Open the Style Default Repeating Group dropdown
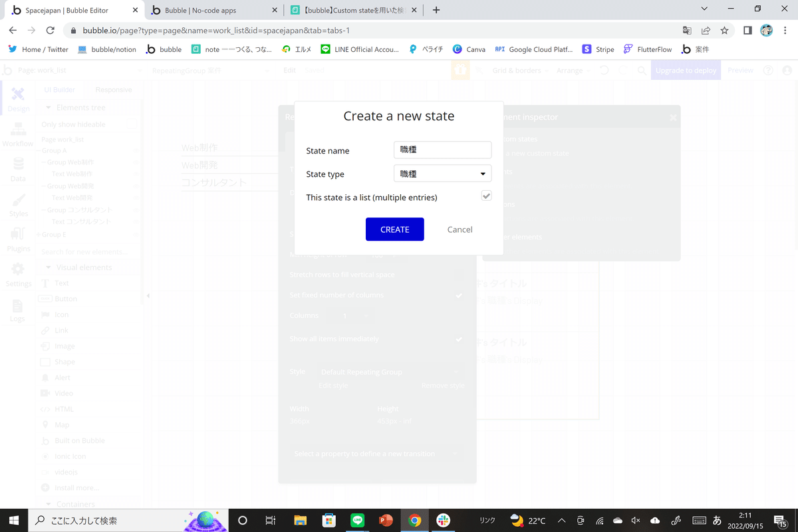This screenshot has height=532, width=798. click(x=390, y=372)
